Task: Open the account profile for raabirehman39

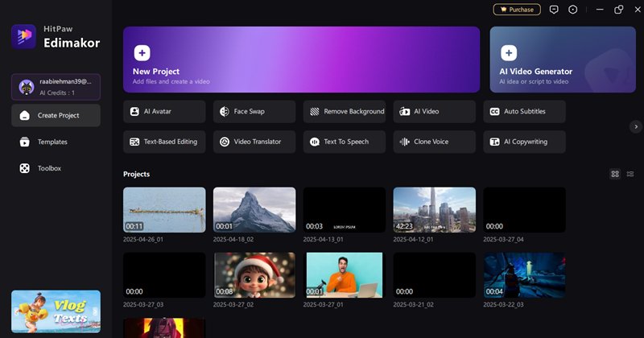Action: 56,86
